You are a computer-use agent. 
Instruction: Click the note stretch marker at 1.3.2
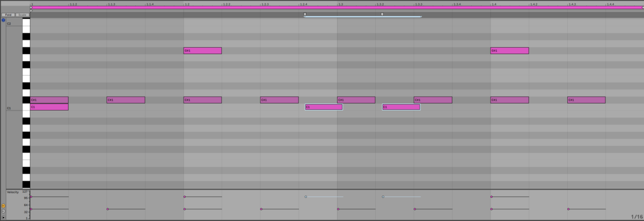(x=382, y=14)
